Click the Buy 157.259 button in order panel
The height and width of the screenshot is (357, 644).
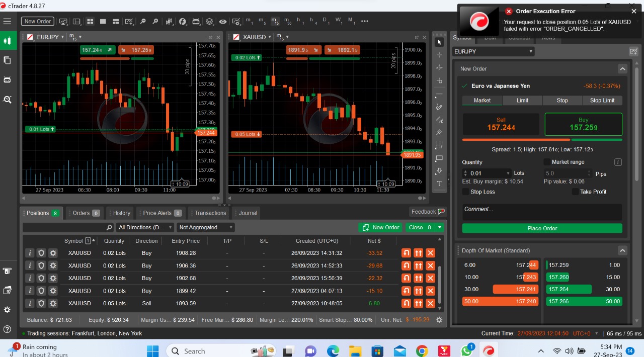coord(584,124)
